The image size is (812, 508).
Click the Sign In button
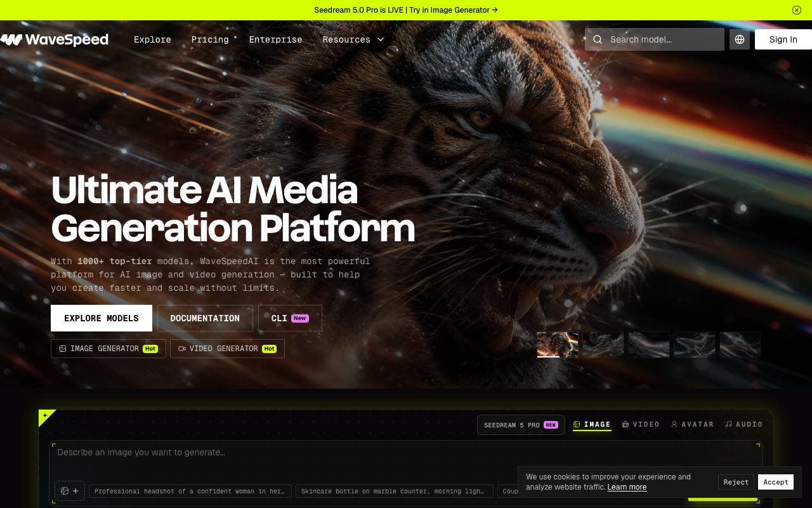coord(783,39)
